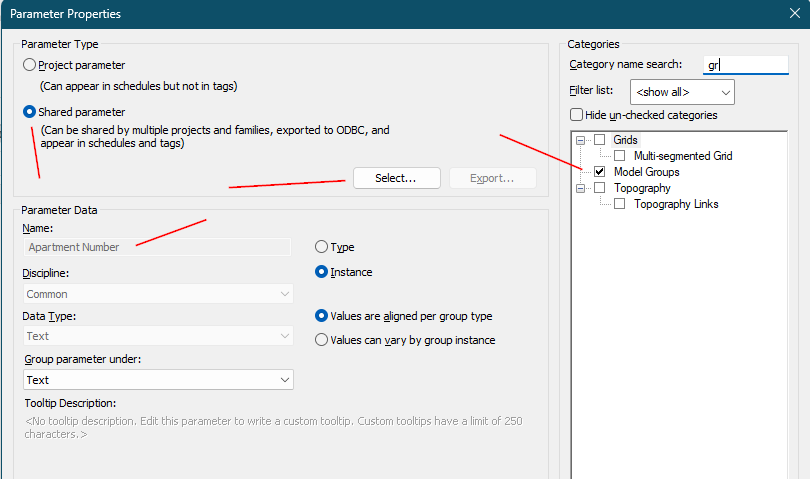Select Values are aligned per group type

321,316
